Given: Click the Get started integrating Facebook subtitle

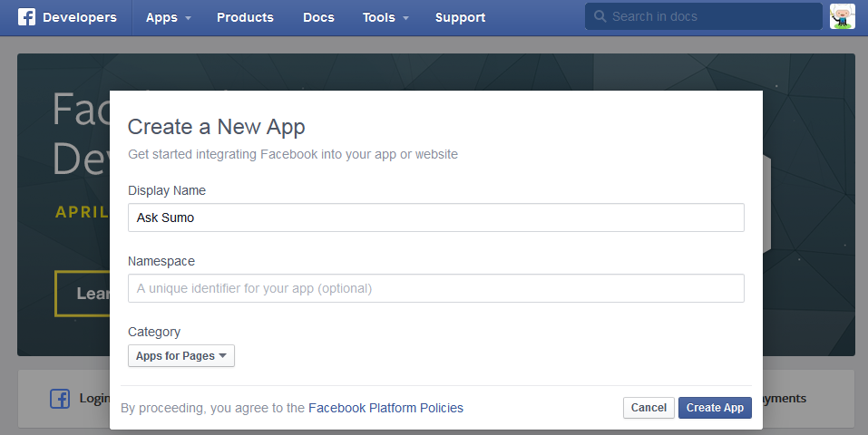Looking at the screenshot, I should click(293, 154).
